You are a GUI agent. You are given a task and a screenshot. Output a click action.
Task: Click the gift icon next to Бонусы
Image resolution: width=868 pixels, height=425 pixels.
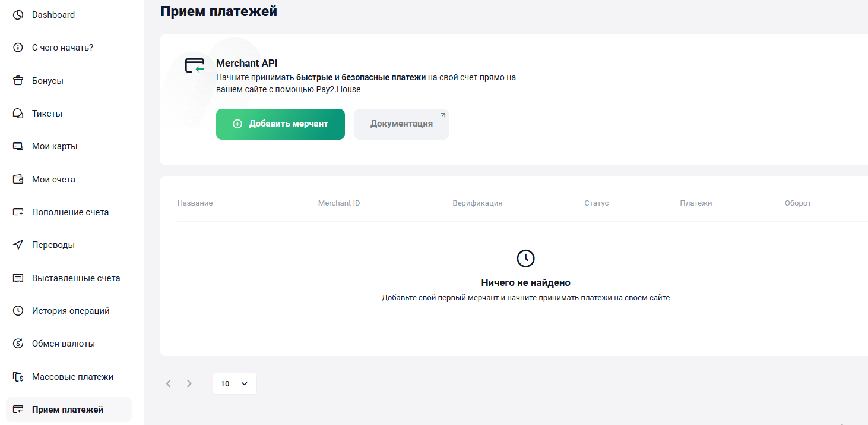(x=18, y=81)
